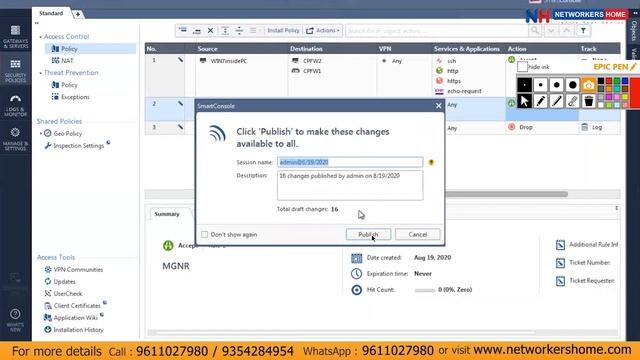Click the Cancel button

pyautogui.click(x=418, y=234)
